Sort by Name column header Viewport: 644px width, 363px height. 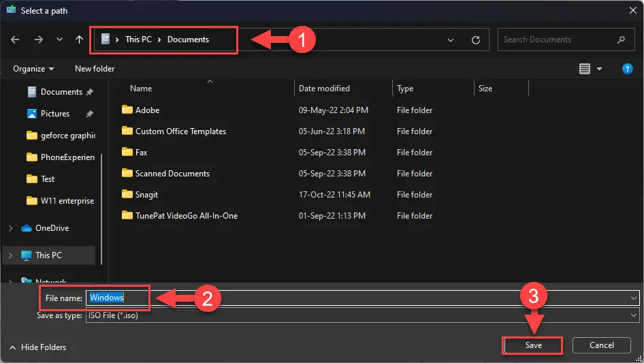click(x=141, y=89)
